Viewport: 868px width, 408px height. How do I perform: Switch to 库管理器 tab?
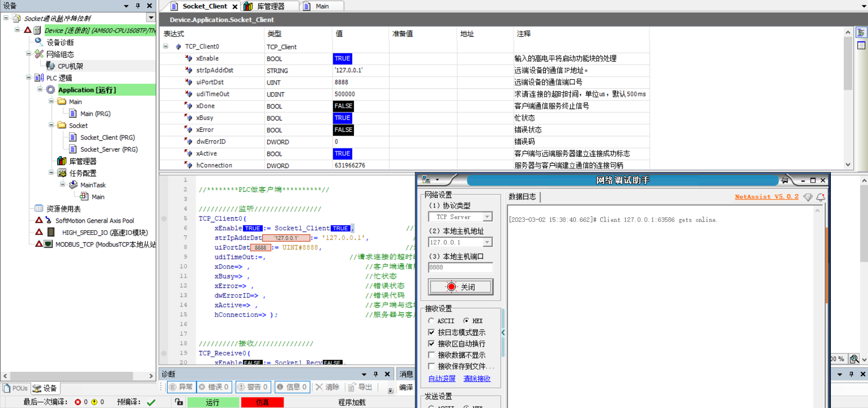click(270, 6)
